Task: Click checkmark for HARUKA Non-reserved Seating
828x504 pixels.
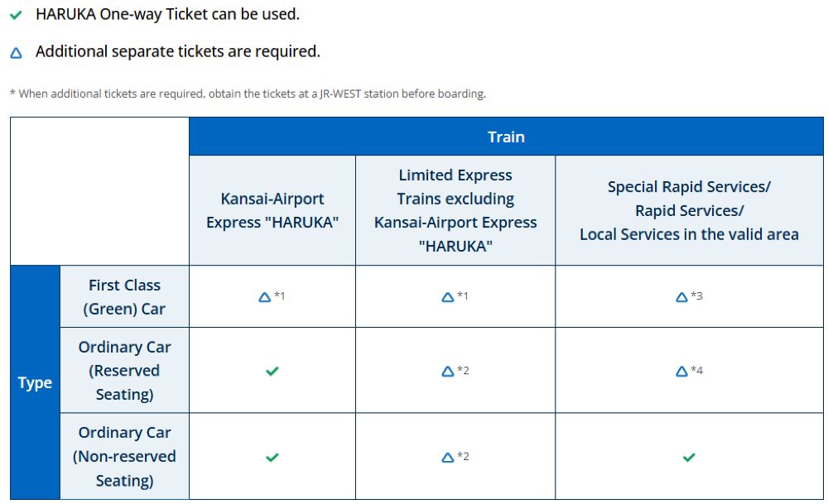Action: 272,457
